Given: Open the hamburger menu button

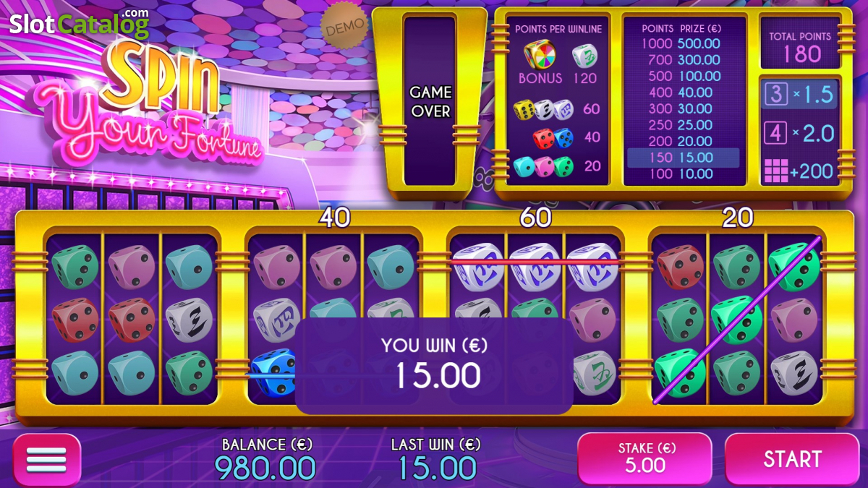Looking at the screenshot, I should coord(47,460).
